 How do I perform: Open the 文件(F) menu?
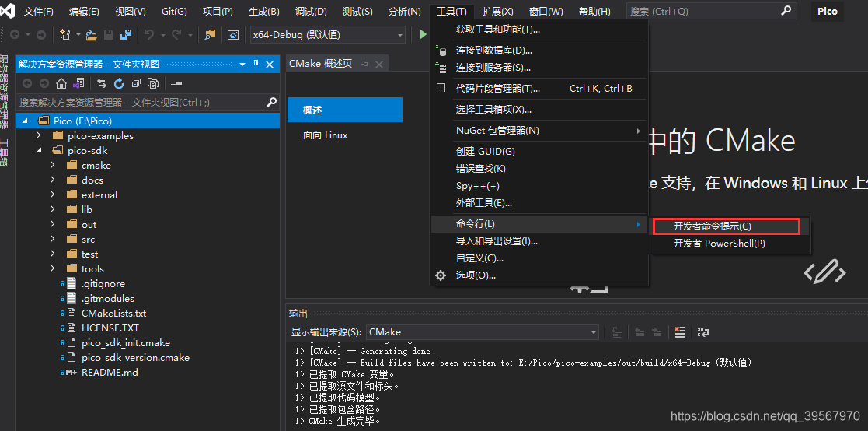click(39, 12)
